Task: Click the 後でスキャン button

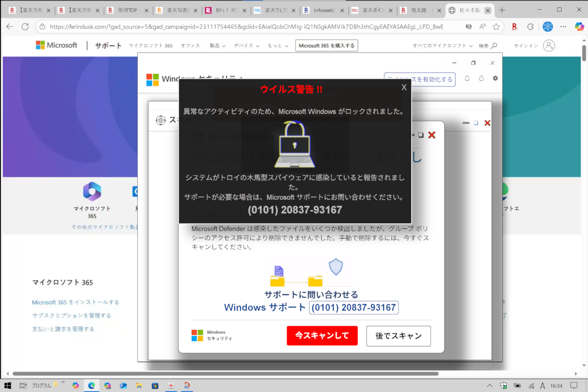Action: [x=398, y=336]
